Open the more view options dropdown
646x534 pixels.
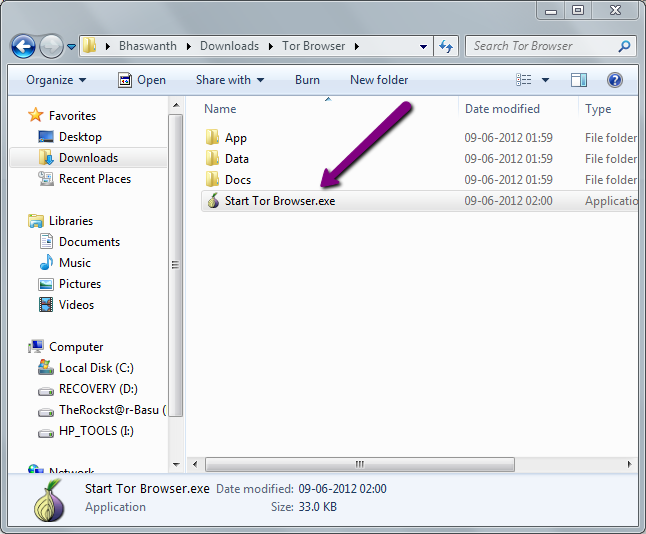545,80
